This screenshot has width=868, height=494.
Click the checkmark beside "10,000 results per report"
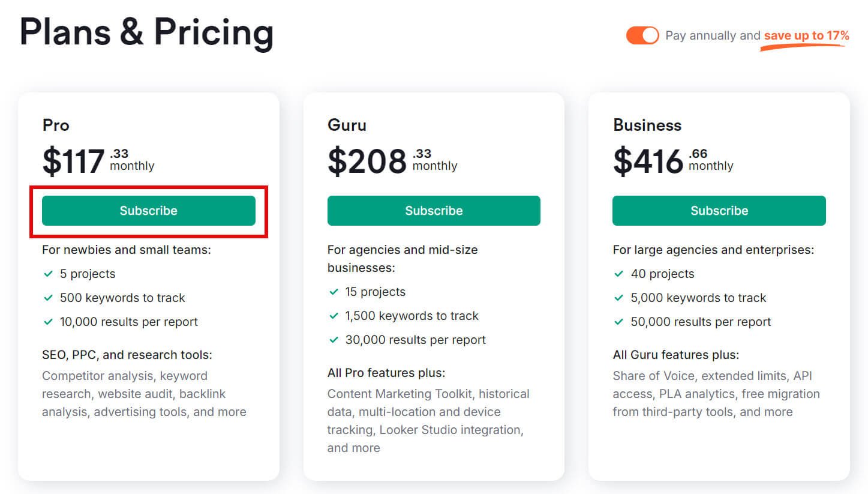coord(49,322)
